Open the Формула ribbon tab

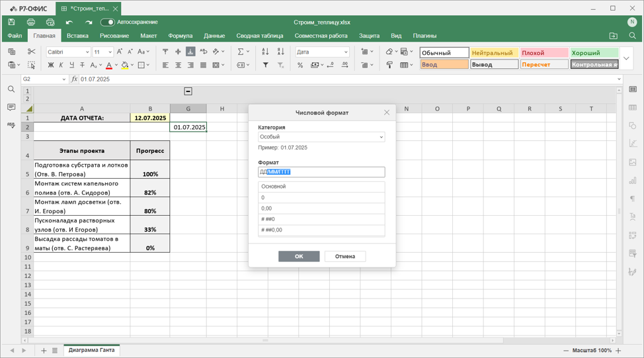tap(181, 36)
